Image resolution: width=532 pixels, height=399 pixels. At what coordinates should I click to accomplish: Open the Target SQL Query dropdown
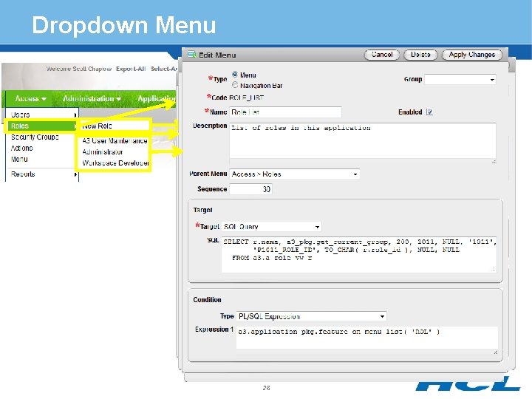[271, 226]
